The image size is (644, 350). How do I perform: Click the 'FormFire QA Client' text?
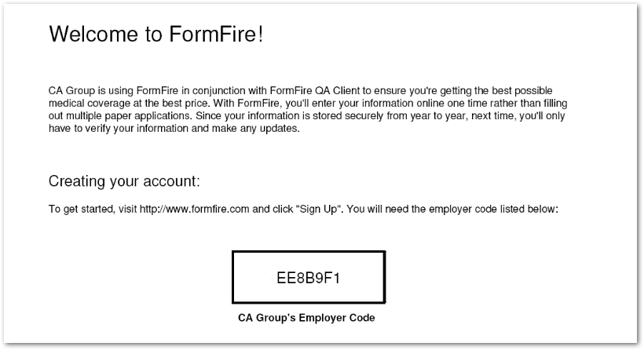pyautogui.click(x=315, y=91)
